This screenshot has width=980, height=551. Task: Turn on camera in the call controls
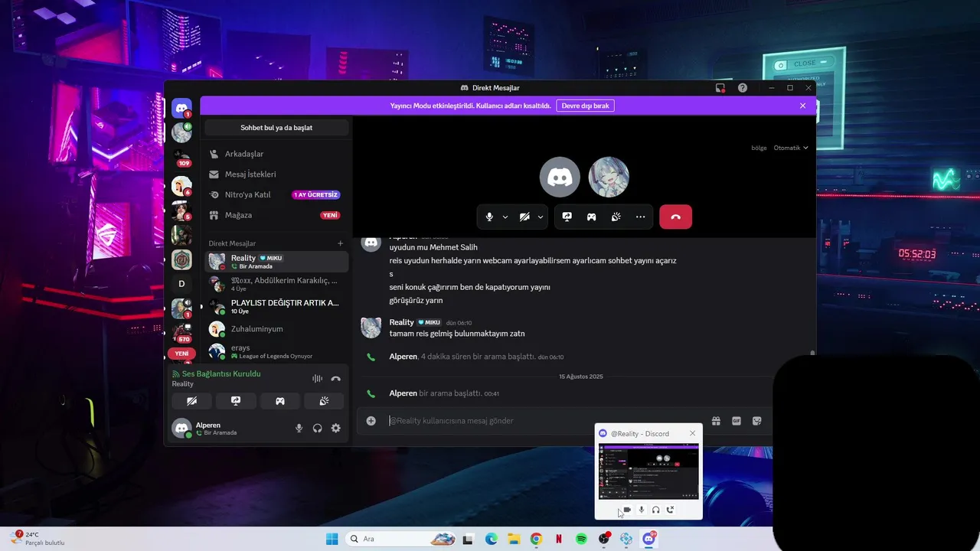(524, 217)
